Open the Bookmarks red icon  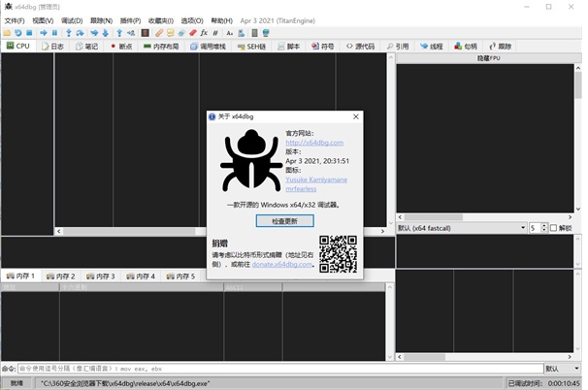tap(193, 33)
